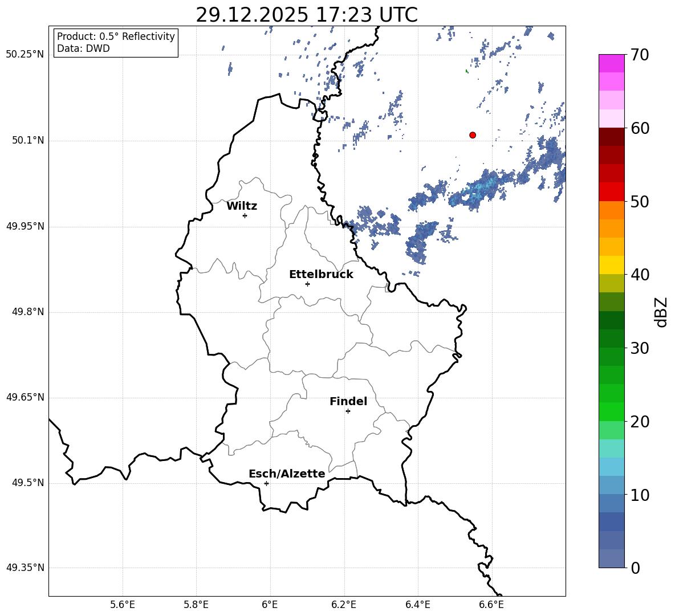Click the Esch/Alzette city label
The image size is (675, 616).
pyautogui.click(x=287, y=474)
